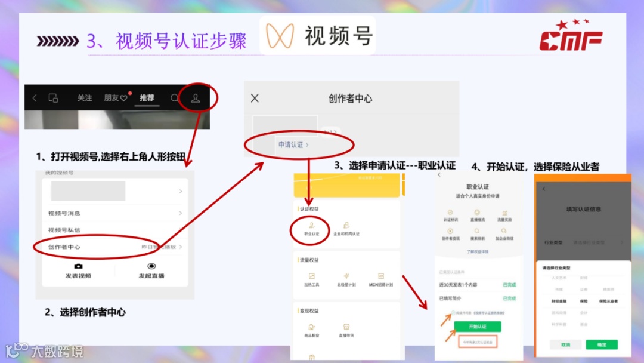The width and height of the screenshot is (644, 363).
Task: Tap the 发表视频 label
Action: click(x=79, y=276)
